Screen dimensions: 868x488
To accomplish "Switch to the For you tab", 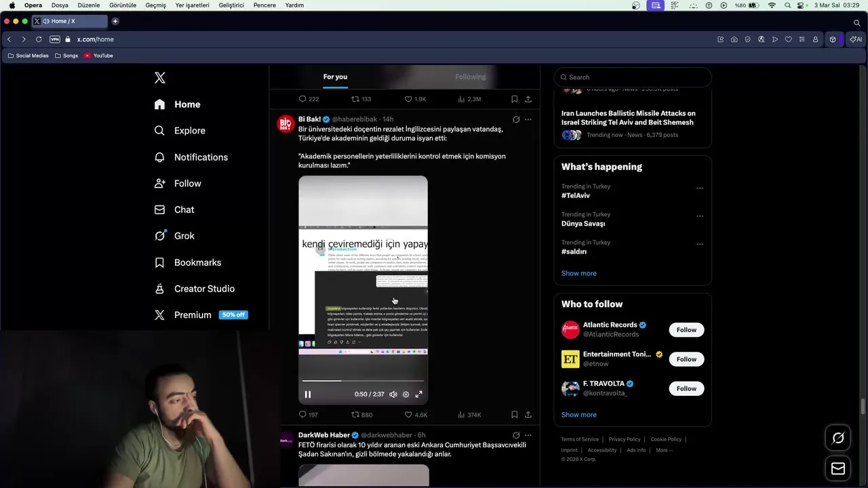I will pyautogui.click(x=335, y=77).
